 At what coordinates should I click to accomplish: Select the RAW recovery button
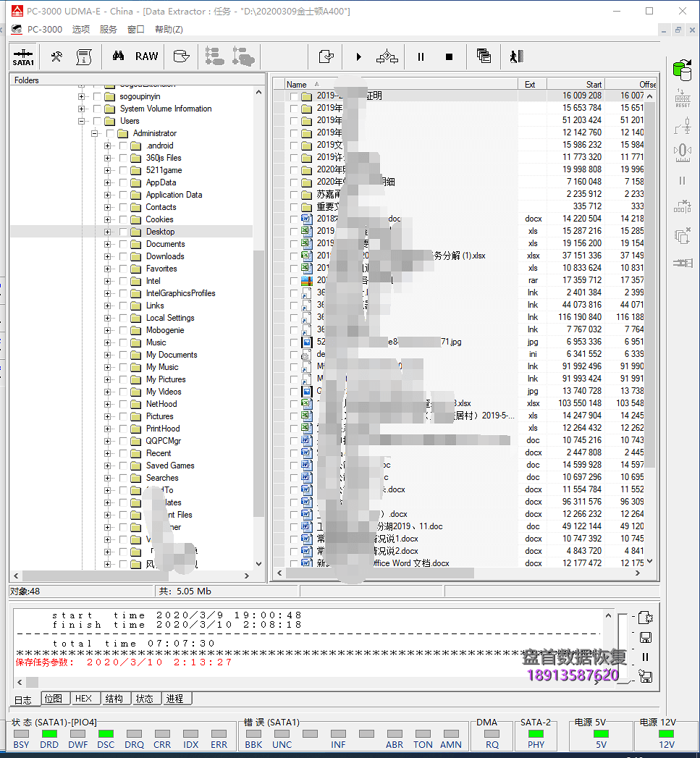pos(146,56)
